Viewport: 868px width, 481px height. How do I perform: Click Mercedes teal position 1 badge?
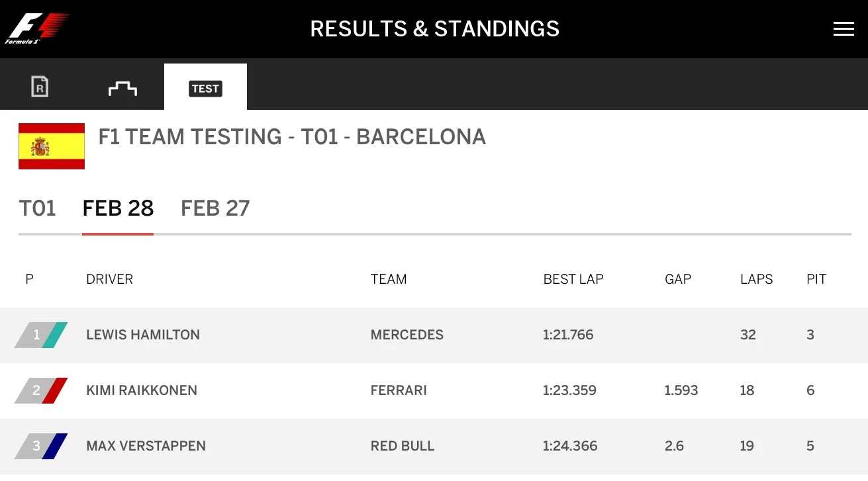tap(41, 335)
